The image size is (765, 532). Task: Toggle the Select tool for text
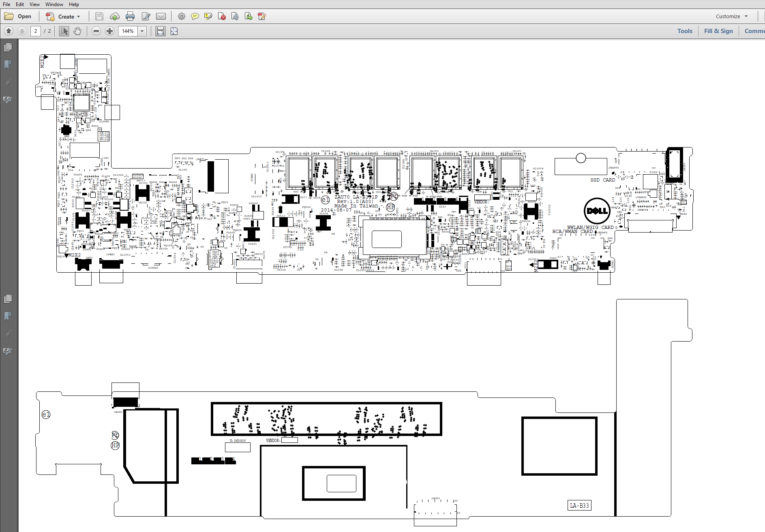tap(64, 31)
